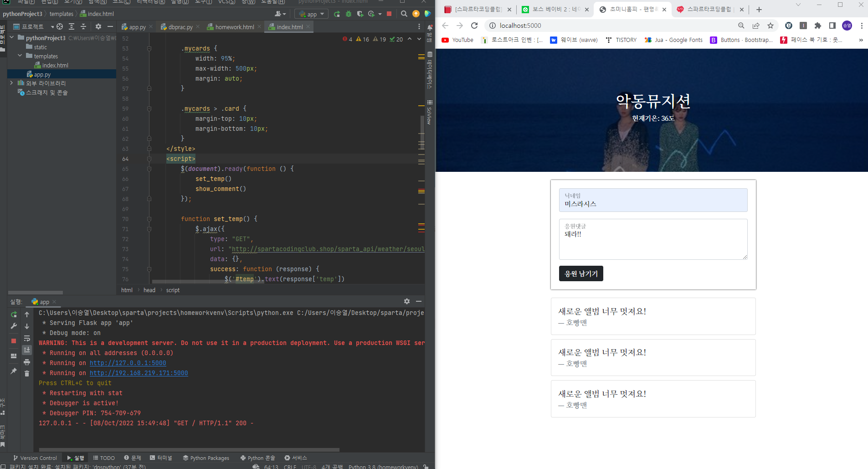Collapse the templates folder
868x469 pixels.
click(20, 56)
